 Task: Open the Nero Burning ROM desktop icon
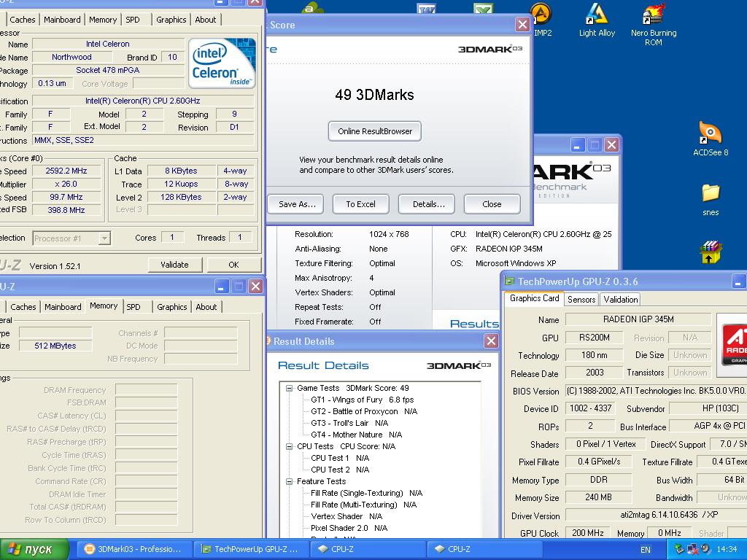point(653,24)
